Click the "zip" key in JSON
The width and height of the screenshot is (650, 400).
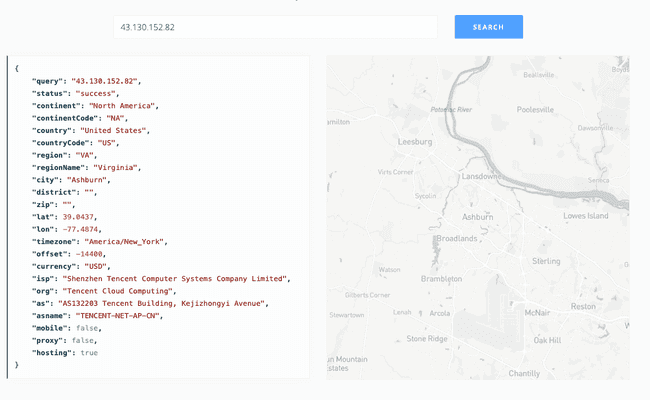pos(45,205)
